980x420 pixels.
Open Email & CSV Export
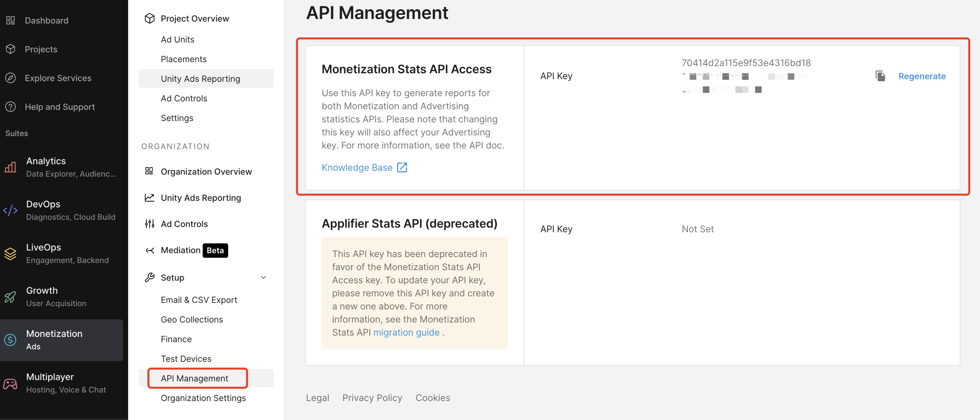pos(199,300)
